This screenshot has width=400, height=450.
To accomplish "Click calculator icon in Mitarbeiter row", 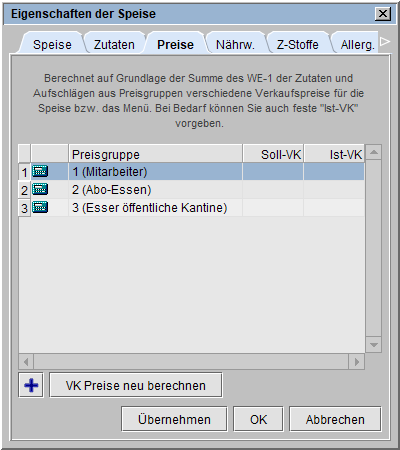I will tap(40, 171).
